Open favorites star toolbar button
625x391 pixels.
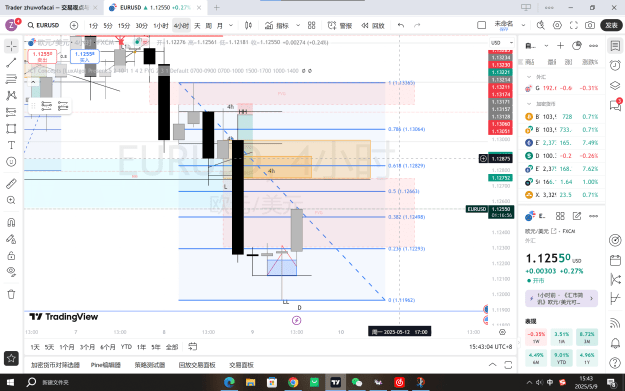pyautogui.click(x=11, y=358)
